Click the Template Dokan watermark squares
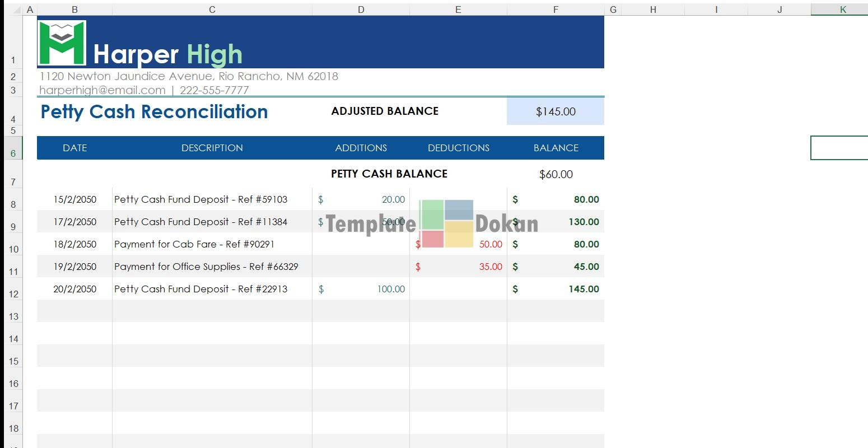This screenshot has width=868, height=448. pos(446,223)
